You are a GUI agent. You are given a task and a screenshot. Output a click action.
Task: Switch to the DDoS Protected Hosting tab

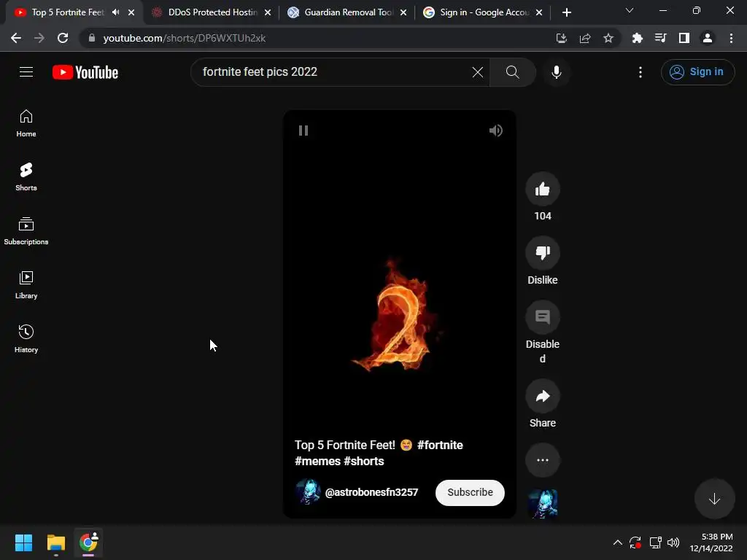click(212, 12)
